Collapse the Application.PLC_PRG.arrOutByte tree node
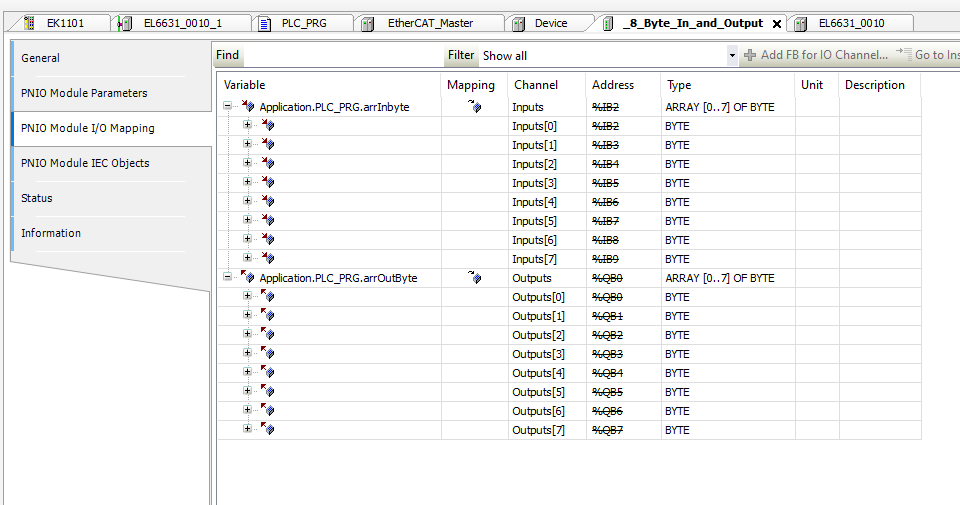The height and width of the screenshot is (505, 960). 228,277
